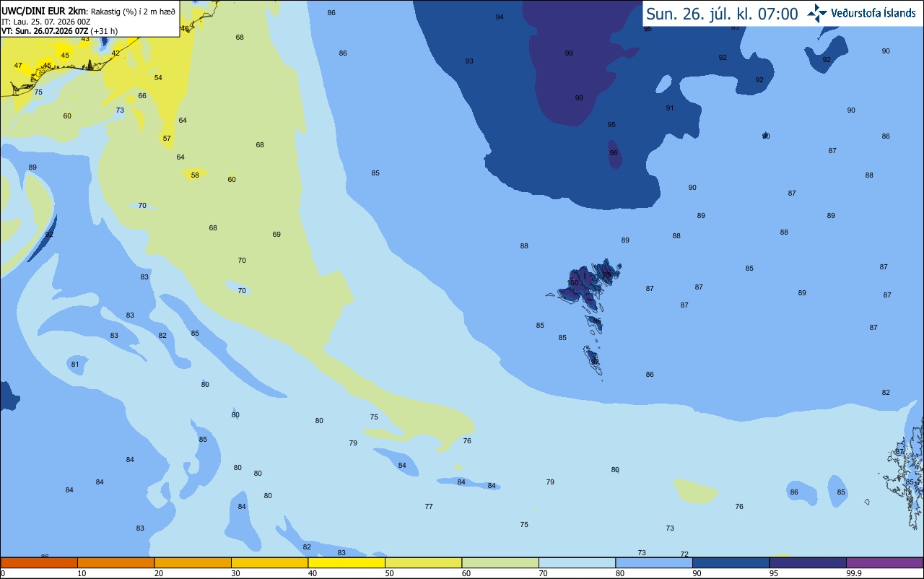
Task: Select the date label Sun. 26. júl. kl. 07:00
Action: [722, 14]
